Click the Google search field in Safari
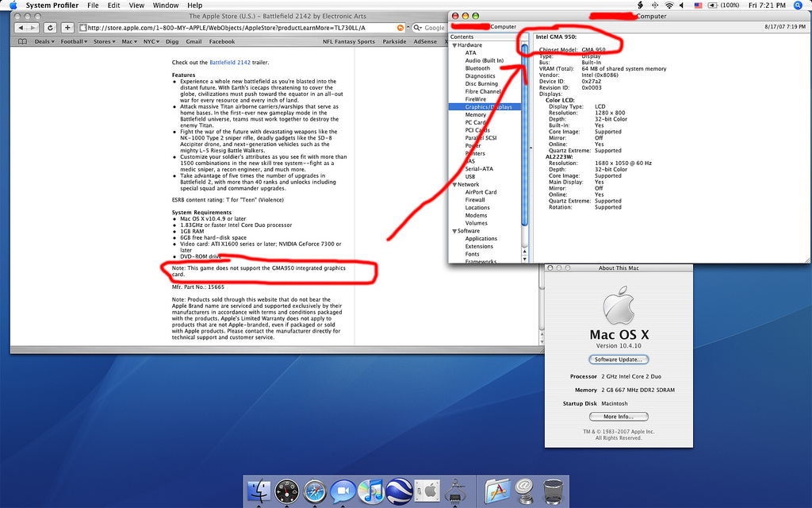Image resolution: width=812 pixels, height=508 pixels. pos(429,28)
